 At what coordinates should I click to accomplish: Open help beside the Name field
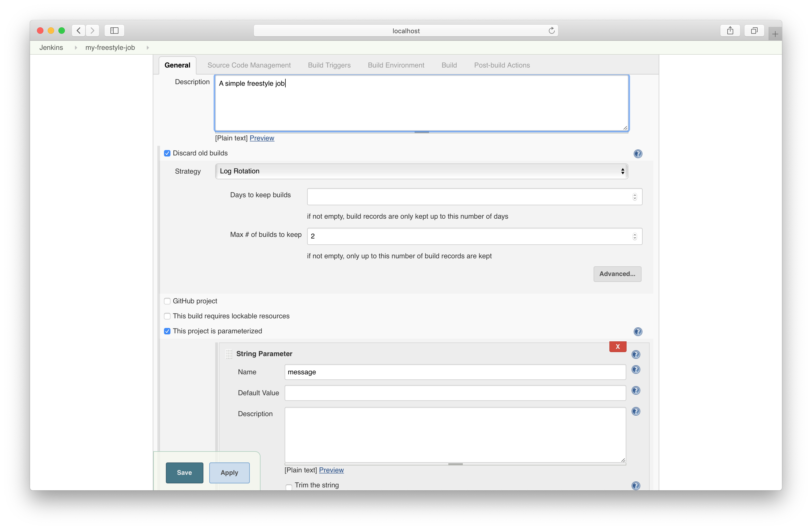[636, 369]
